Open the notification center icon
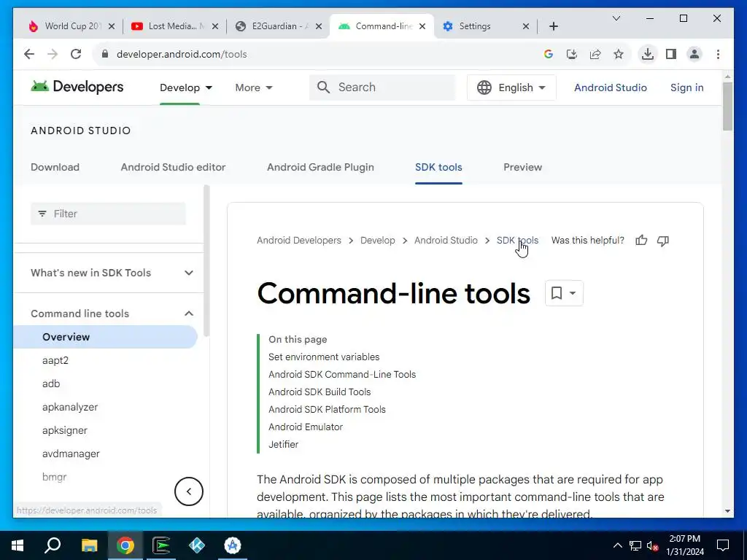 tap(723, 545)
